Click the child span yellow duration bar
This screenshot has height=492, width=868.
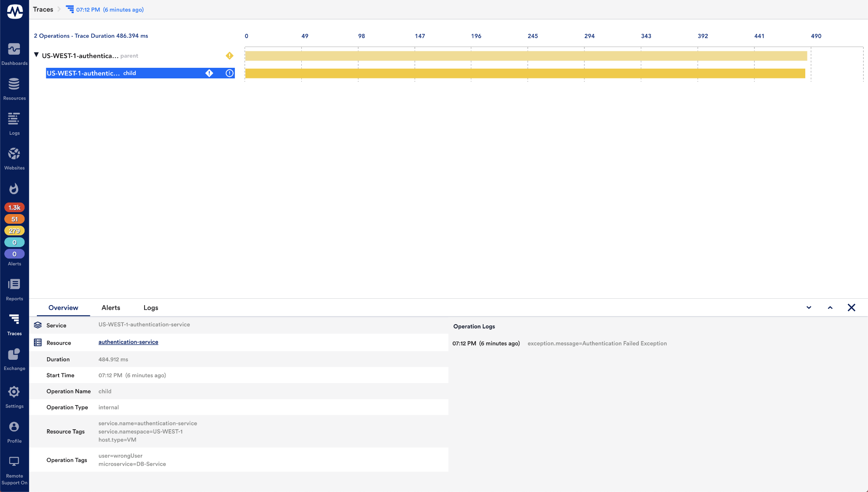point(525,73)
